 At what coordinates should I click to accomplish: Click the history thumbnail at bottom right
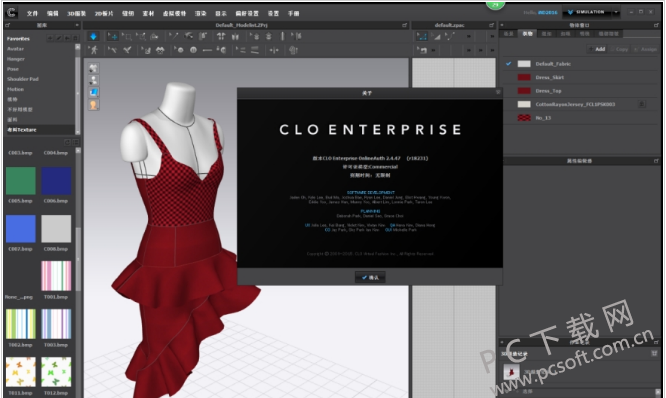pos(511,372)
